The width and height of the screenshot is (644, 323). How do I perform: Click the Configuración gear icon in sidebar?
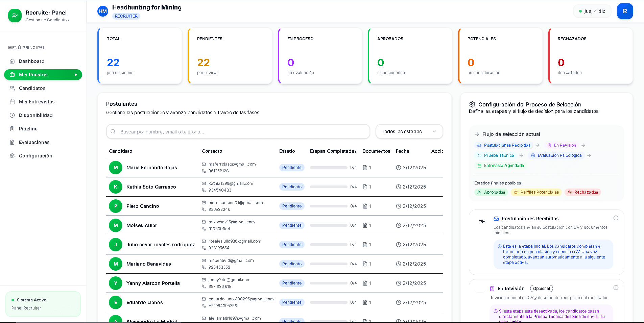12,156
